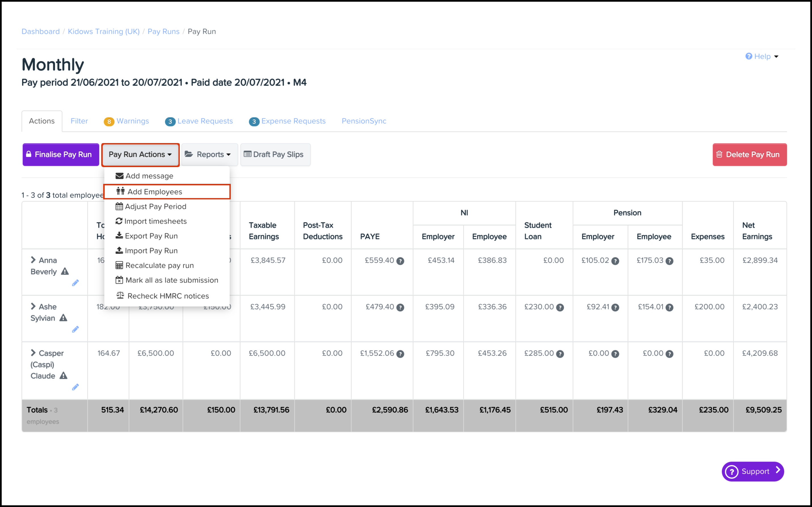Screen dimensions: 812x507
Task: Click Student Loan help icon for Ashe Sylvian
Action: point(560,308)
